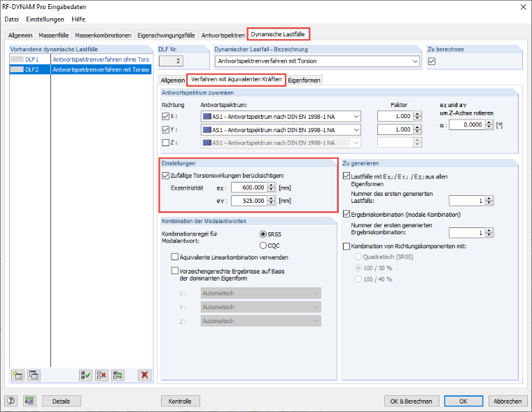532x412 pixels.
Task: Click the rotation angle α input field
Action: [x=467, y=125]
